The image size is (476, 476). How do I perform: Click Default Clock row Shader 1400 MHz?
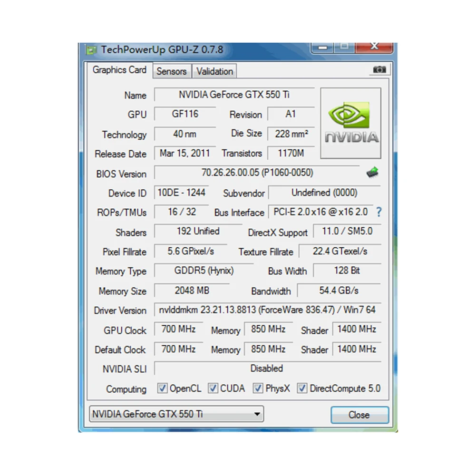(x=357, y=349)
